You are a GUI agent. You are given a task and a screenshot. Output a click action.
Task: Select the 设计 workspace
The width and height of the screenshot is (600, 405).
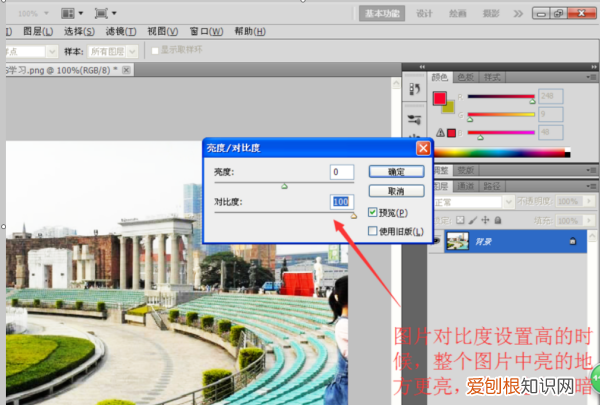tap(424, 14)
